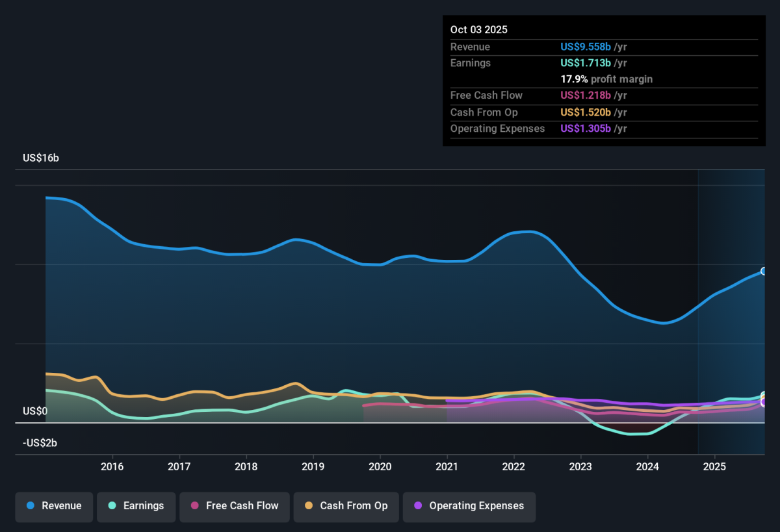Screen dimensions: 780x532
Task: Select the US$1.305b operating expenses tooltip value
Action: pos(585,129)
